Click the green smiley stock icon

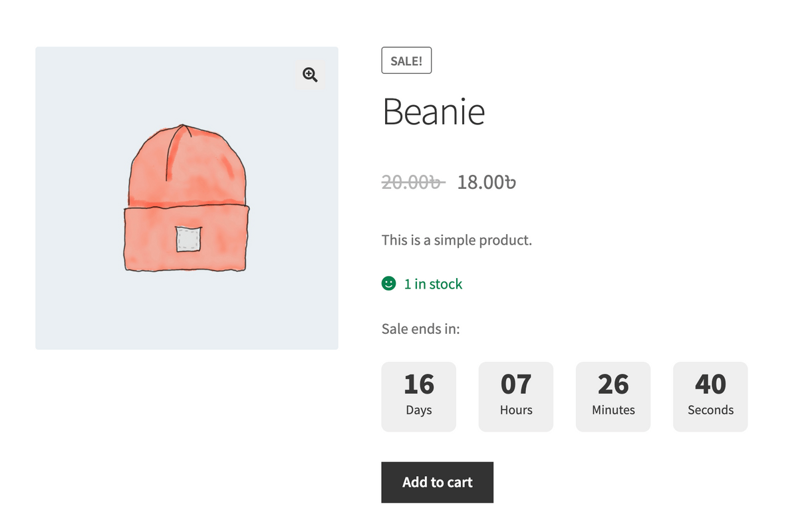tap(389, 284)
